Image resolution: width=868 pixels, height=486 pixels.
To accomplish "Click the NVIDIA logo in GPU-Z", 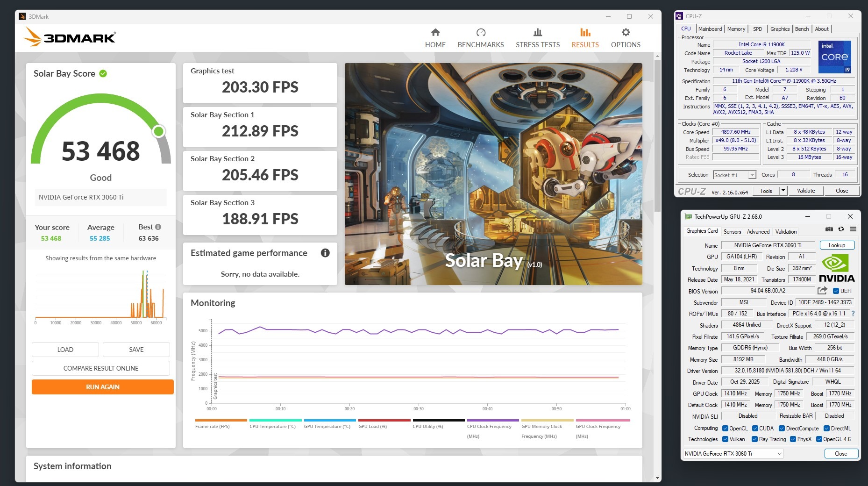I will tap(837, 268).
